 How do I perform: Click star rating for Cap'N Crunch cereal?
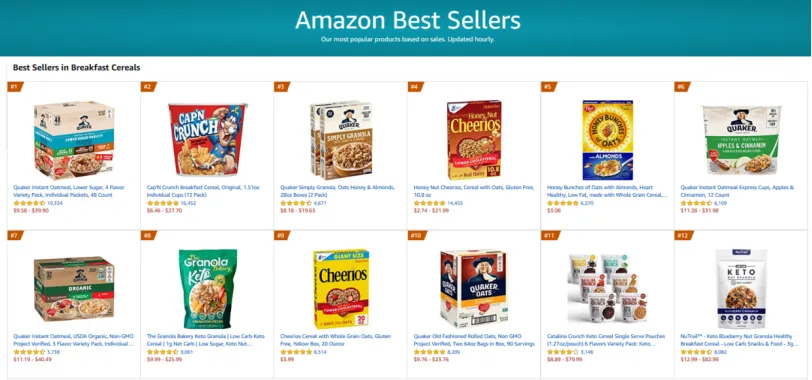point(163,203)
